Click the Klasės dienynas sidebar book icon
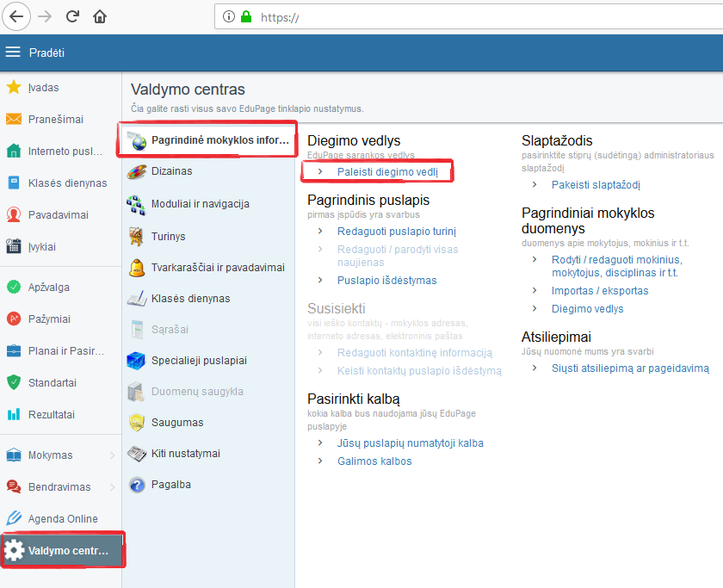Viewport: 723px width, 588px height. (14, 183)
